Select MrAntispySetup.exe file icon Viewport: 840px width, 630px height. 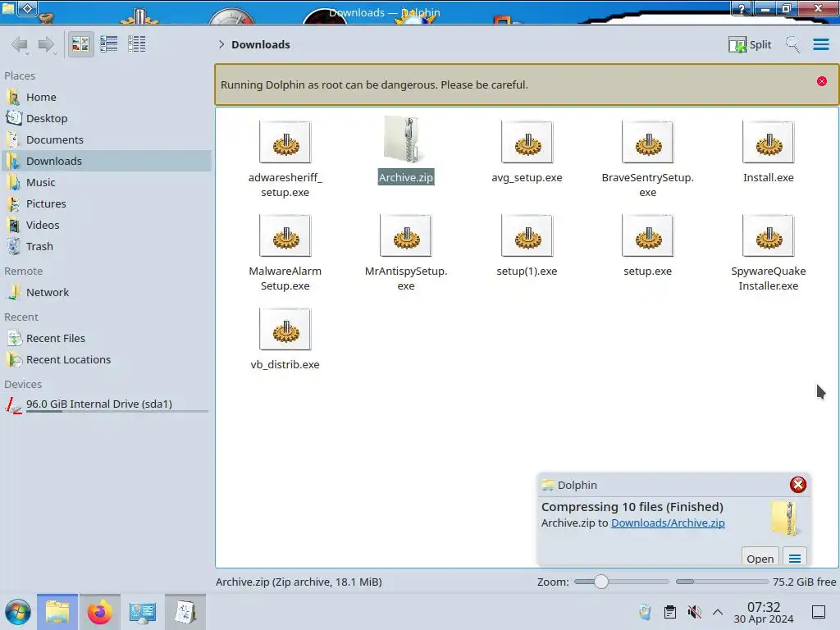tap(405, 235)
